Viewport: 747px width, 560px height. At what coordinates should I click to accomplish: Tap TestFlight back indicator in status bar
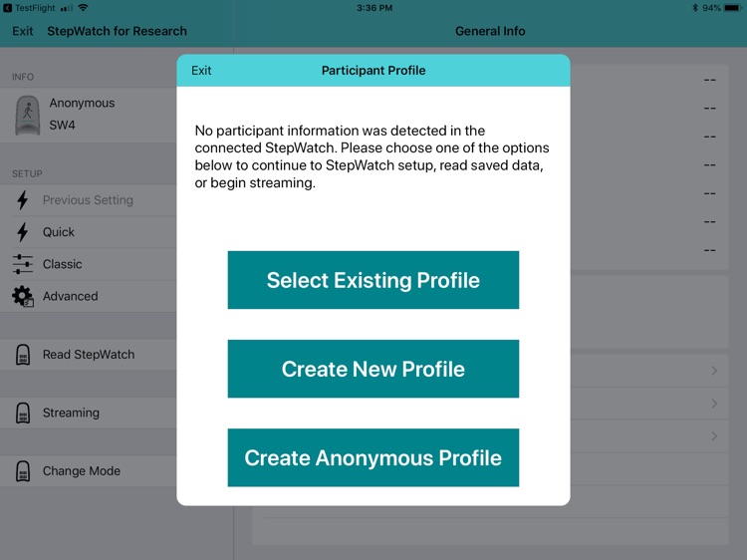pos(29,8)
